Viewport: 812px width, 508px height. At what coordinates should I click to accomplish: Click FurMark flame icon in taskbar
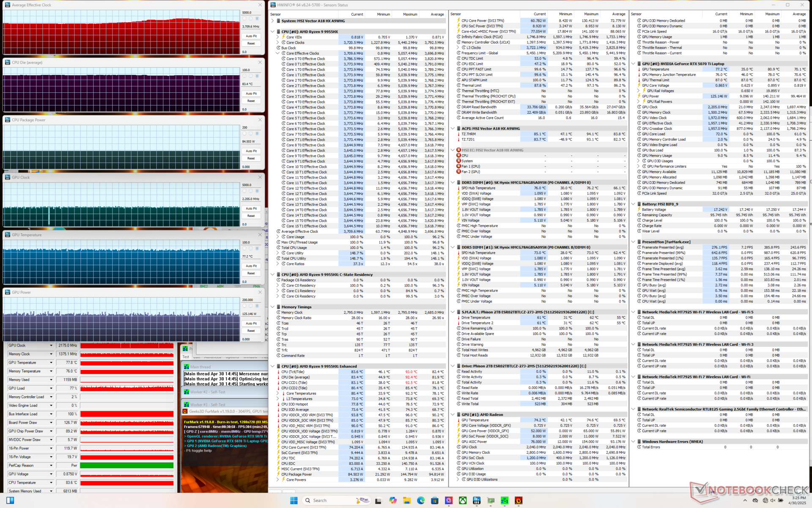click(518, 500)
